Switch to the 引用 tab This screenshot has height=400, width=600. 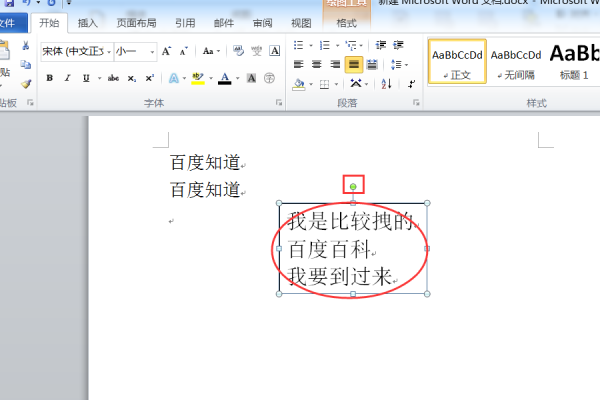coord(185,23)
